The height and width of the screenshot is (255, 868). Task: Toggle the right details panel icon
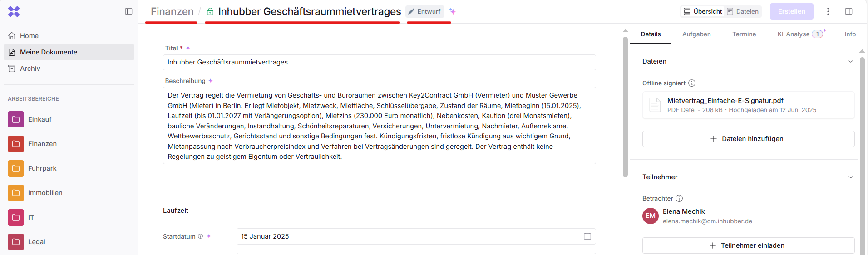click(x=848, y=11)
